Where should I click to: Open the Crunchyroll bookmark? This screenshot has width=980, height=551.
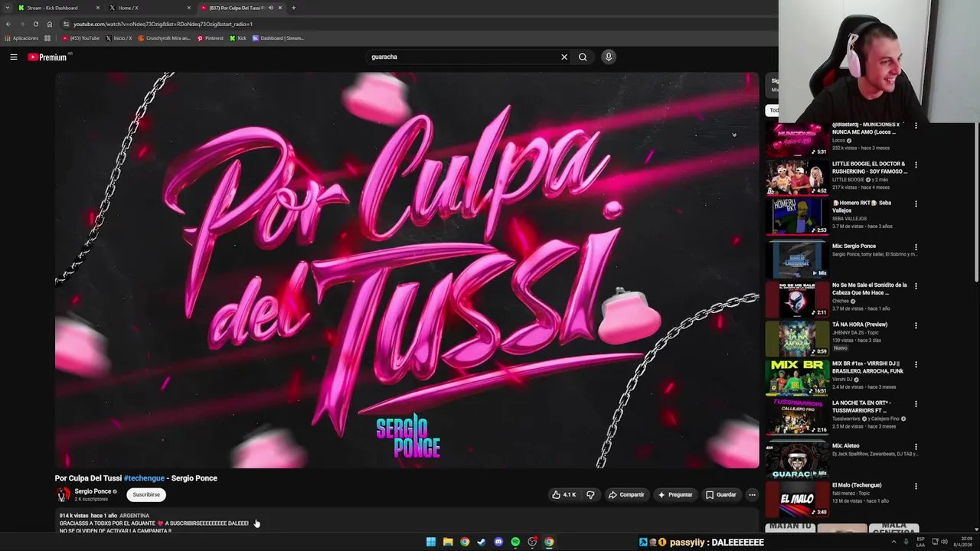click(x=165, y=38)
